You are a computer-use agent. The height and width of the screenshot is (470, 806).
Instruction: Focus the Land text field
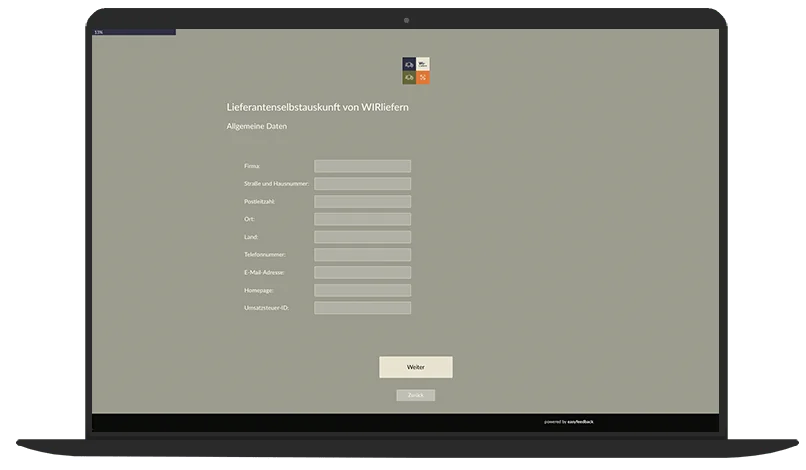point(362,237)
